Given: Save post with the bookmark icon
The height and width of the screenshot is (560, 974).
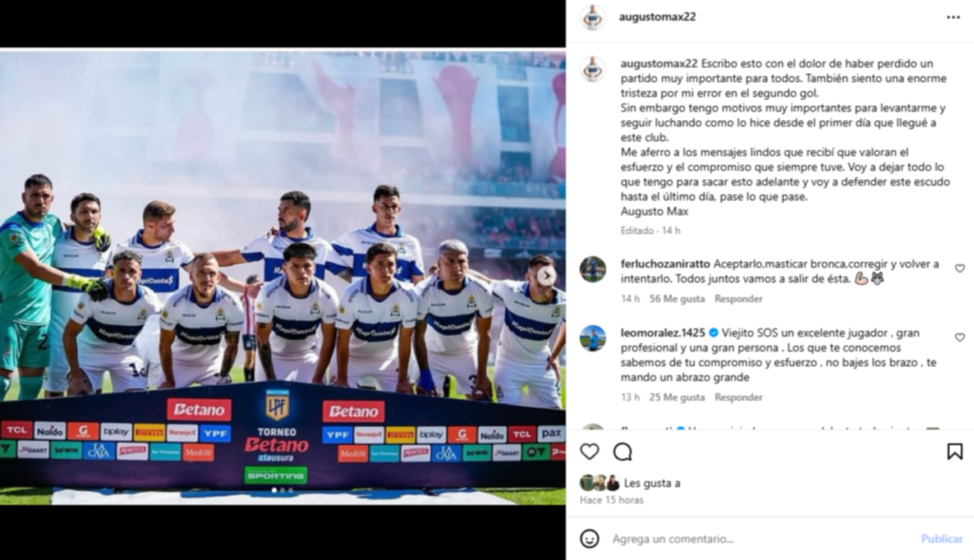Looking at the screenshot, I should pyautogui.click(x=955, y=452).
